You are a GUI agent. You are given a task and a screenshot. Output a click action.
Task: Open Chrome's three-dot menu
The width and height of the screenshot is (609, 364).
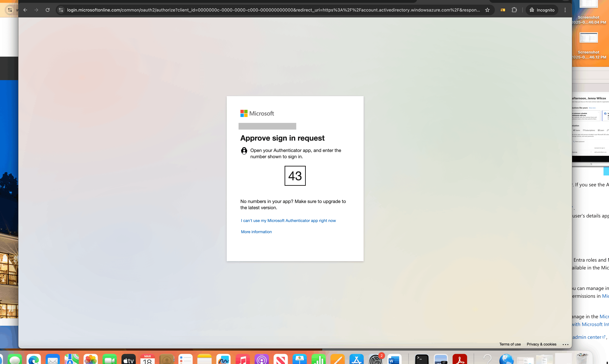[x=565, y=10]
